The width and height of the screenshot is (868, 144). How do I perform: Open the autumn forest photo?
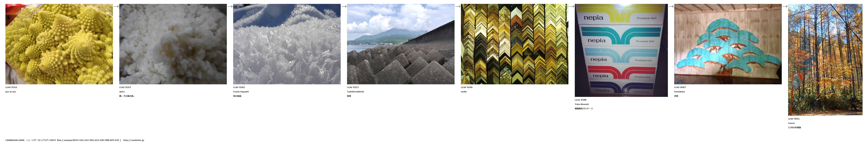click(x=825, y=60)
